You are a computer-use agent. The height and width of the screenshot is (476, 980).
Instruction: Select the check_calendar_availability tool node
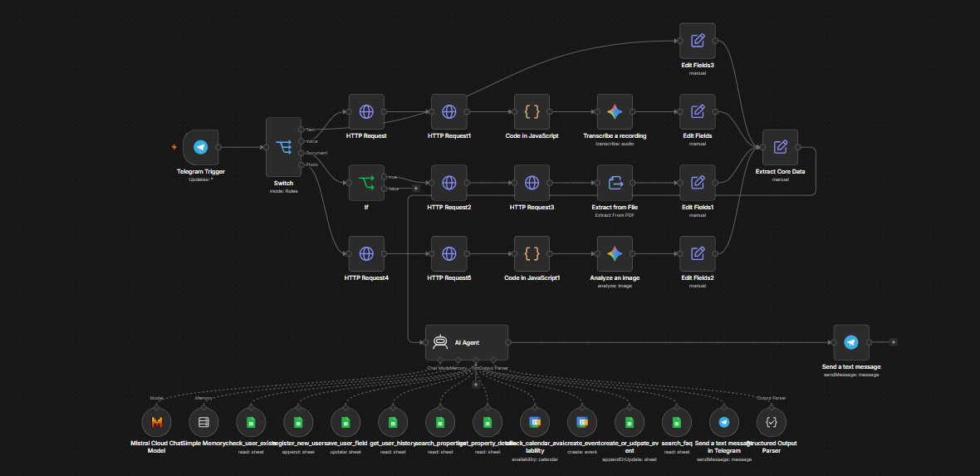point(535,422)
